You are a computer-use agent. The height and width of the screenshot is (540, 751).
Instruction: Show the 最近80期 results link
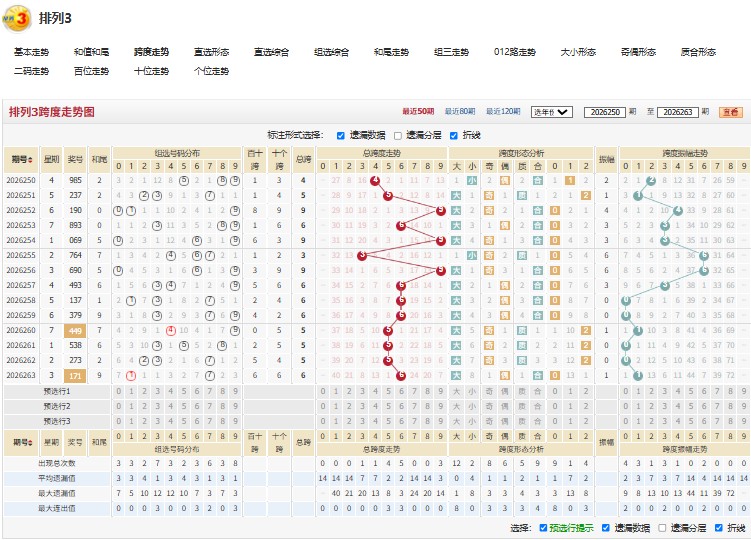pyautogui.click(x=460, y=112)
